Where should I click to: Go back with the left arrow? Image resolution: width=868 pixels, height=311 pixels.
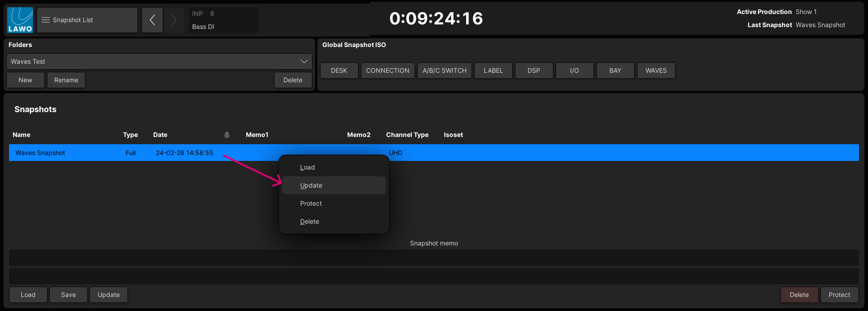tap(152, 20)
